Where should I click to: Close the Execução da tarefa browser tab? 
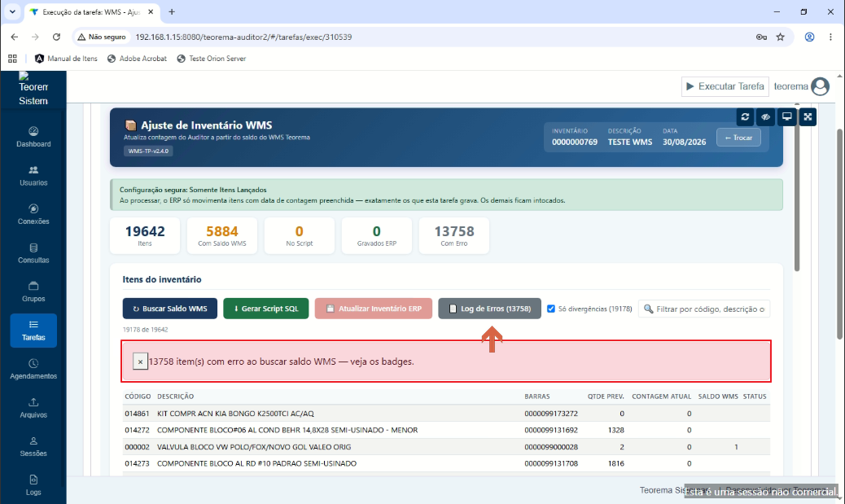[151, 12]
